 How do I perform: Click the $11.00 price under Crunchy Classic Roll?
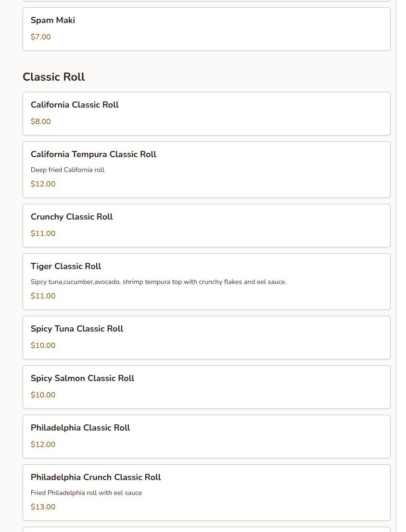tap(43, 233)
